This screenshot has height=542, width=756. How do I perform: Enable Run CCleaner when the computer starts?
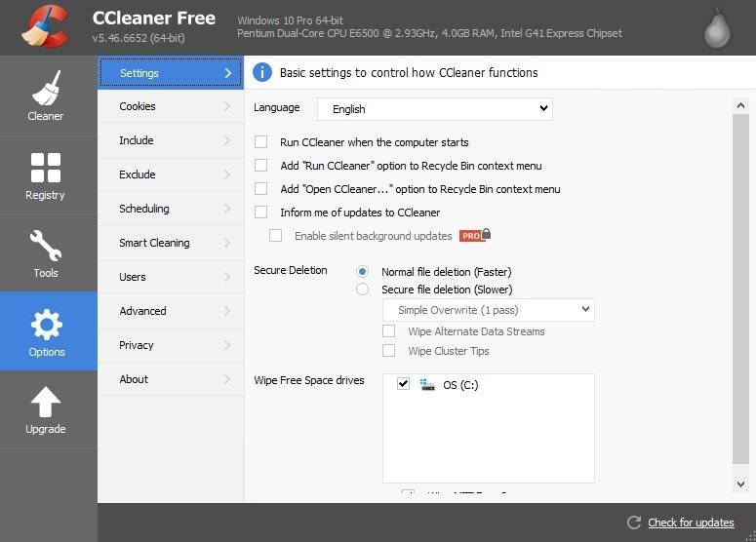click(x=260, y=142)
